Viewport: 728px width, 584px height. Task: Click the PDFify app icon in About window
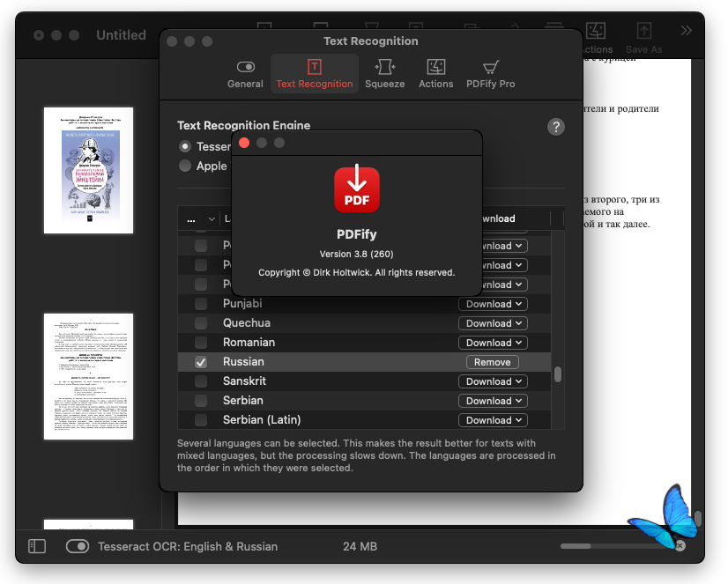(357, 189)
